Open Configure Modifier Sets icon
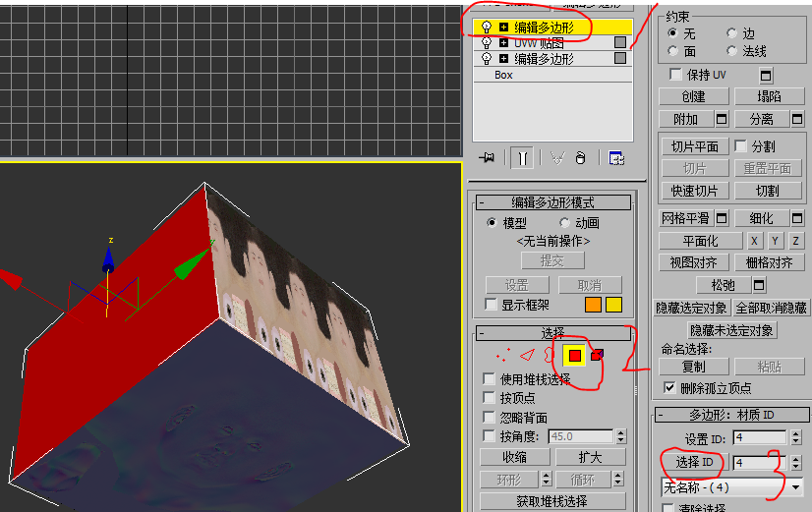812x512 pixels. point(616,158)
